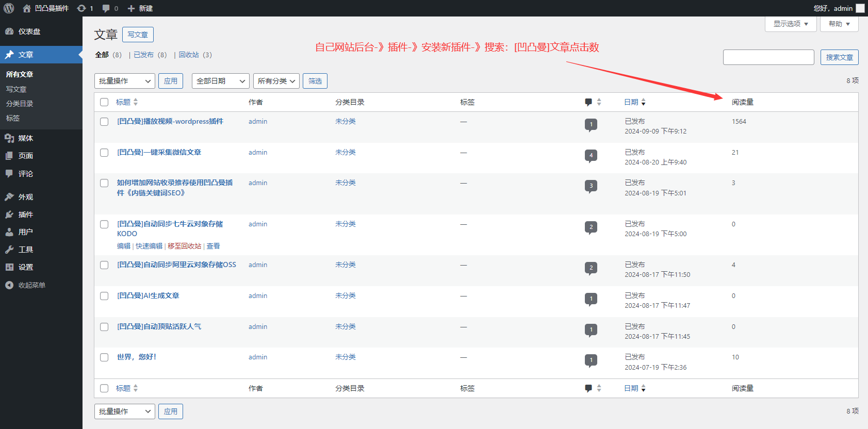Sort by 日期 in bottom footer
This screenshot has height=429, width=868.
[x=635, y=388]
